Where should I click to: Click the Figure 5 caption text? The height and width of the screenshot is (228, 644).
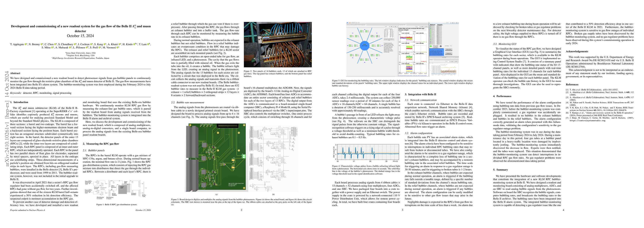coord(402,83)
